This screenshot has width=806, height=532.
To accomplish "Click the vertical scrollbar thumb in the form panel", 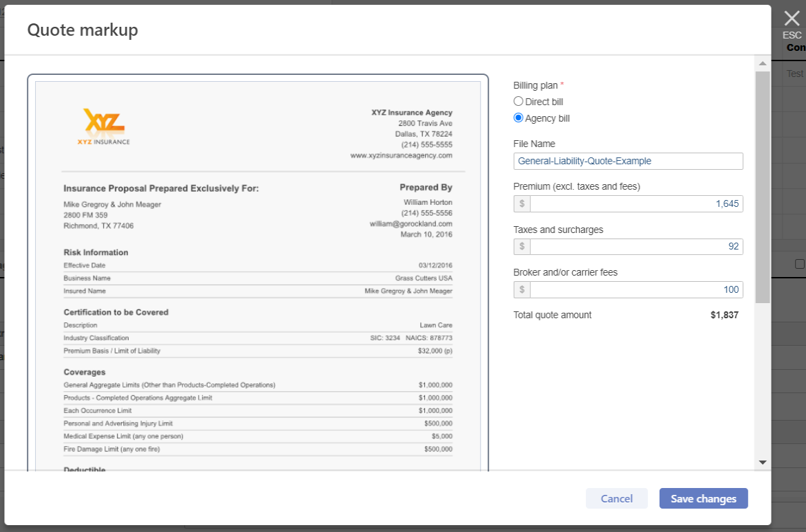I will pos(762,187).
